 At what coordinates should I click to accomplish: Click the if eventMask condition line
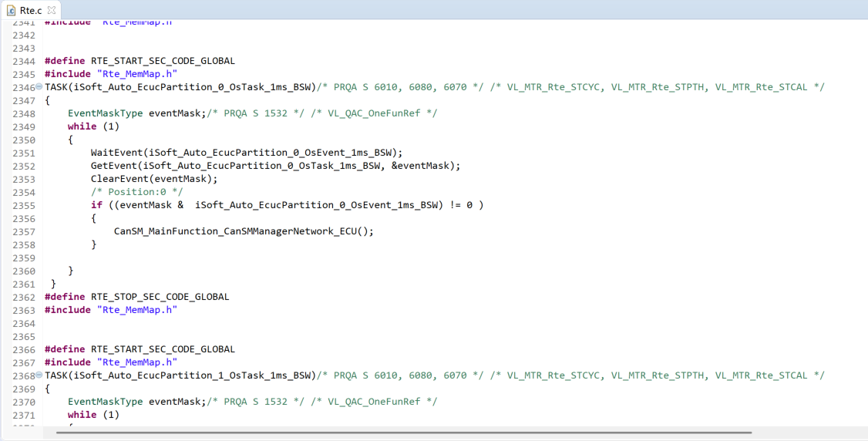[287, 205]
